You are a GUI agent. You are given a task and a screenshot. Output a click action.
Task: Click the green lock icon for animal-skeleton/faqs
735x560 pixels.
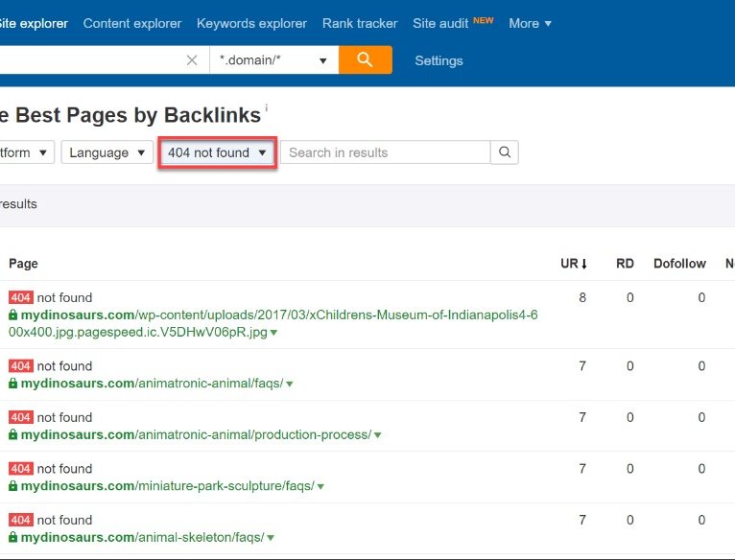click(x=13, y=538)
